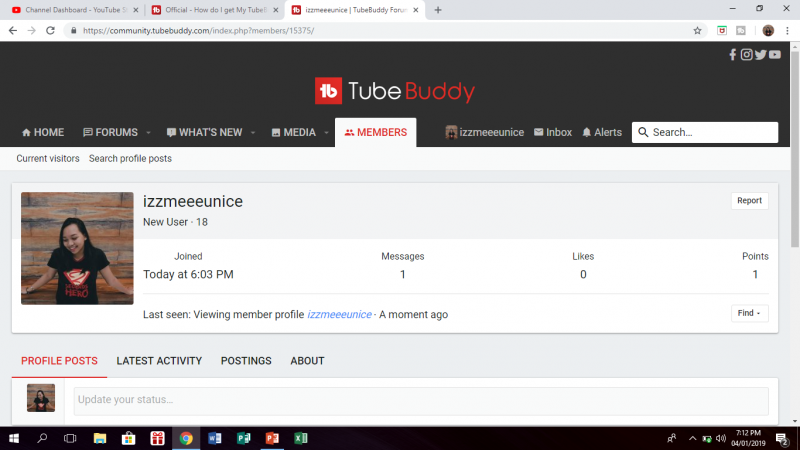This screenshot has height=450, width=800.
Task: Switch to the Latest Activity tab
Action: pos(159,361)
